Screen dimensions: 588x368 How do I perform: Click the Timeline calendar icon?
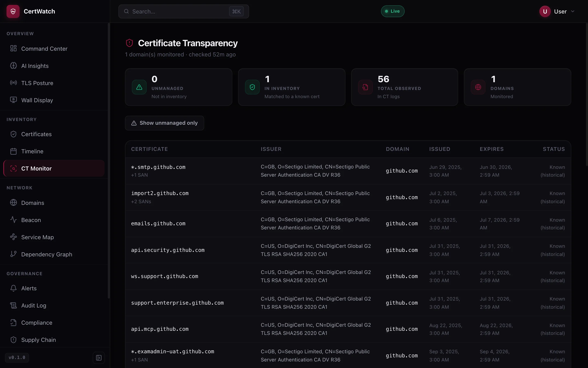[x=13, y=151]
